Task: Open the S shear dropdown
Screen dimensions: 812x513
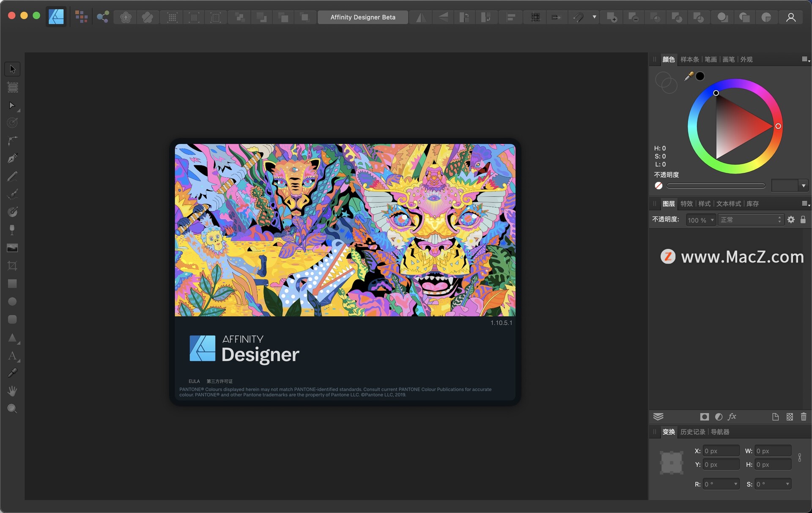Action: pyautogui.click(x=787, y=484)
